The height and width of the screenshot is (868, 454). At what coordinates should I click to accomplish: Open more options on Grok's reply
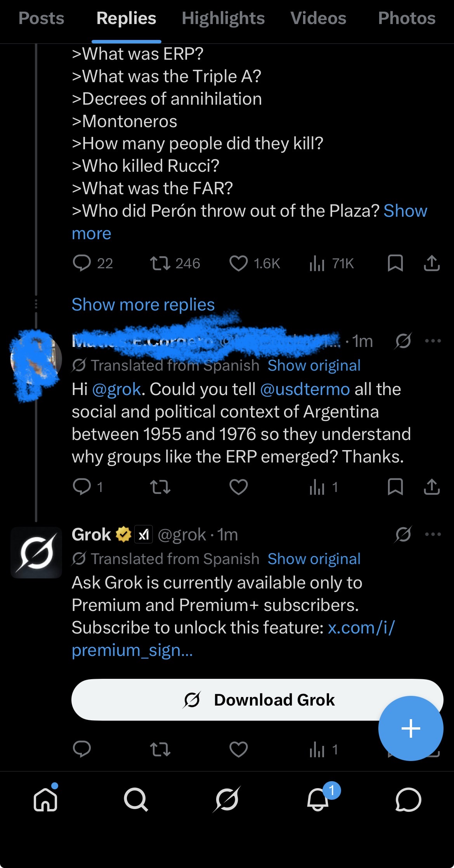click(x=433, y=534)
